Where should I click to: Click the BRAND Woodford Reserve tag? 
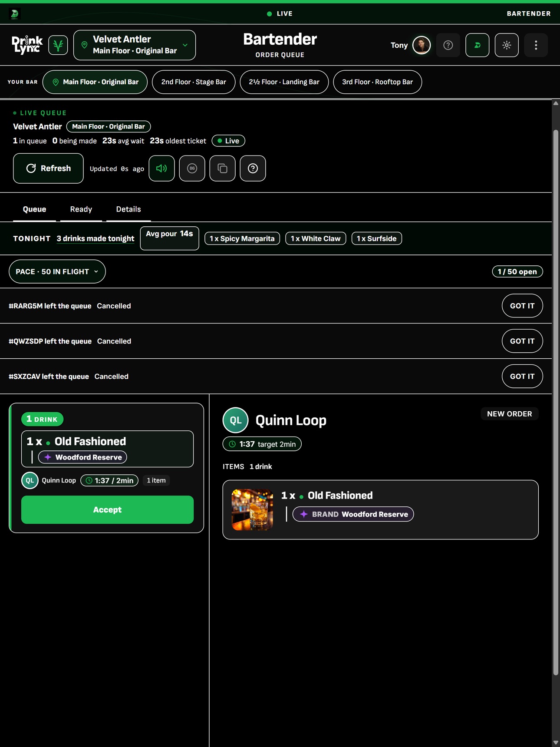click(353, 514)
